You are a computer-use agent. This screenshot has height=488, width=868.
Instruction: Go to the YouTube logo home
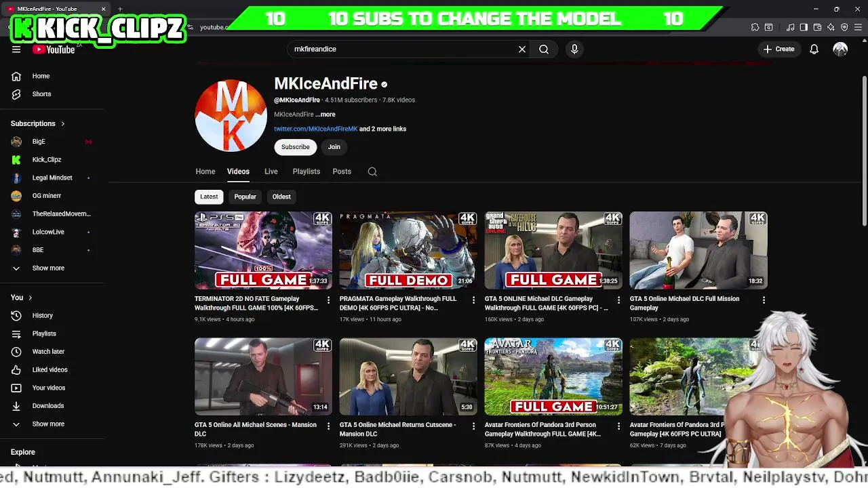[x=54, y=49]
